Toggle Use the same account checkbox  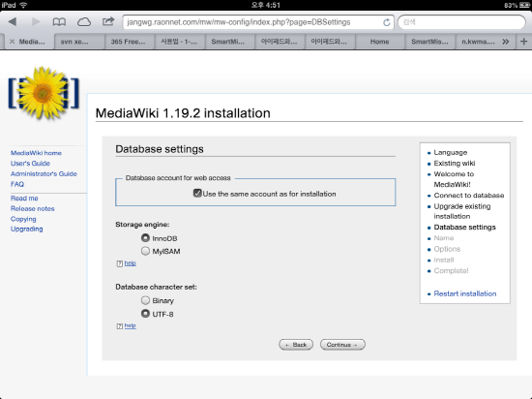click(197, 194)
